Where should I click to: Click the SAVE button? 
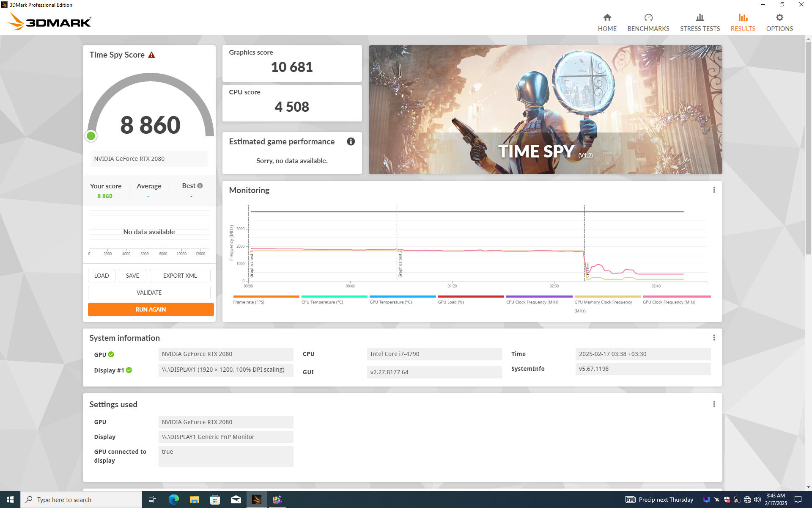pos(132,276)
